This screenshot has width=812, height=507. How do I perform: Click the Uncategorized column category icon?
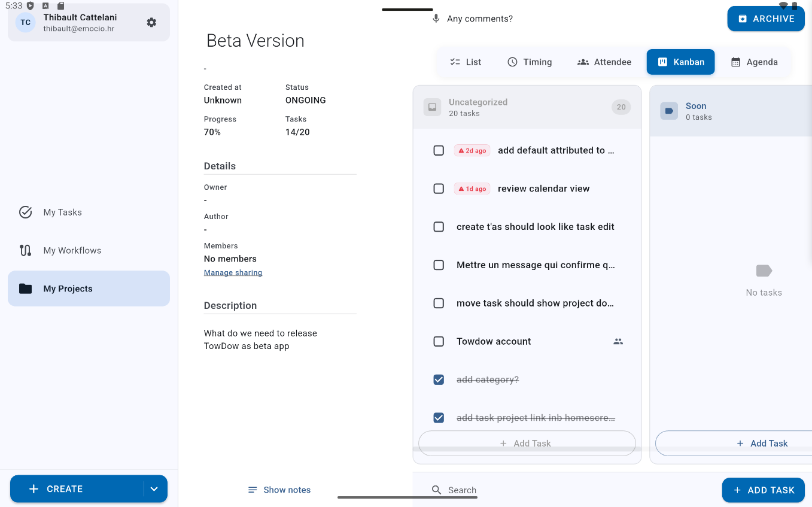[432, 107]
